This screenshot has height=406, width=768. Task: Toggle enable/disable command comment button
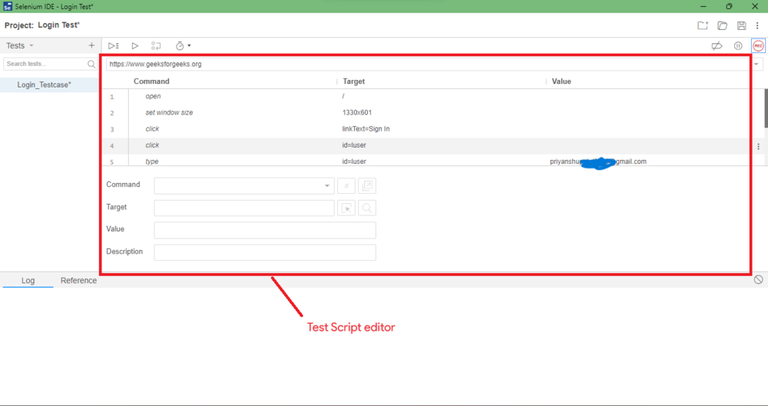pyautogui.click(x=346, y=186)
